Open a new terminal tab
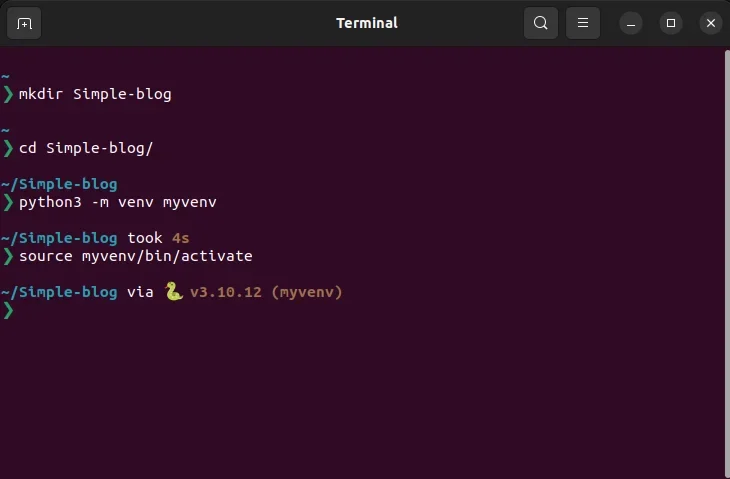The image size is (730, 479). tap(24, 23)
